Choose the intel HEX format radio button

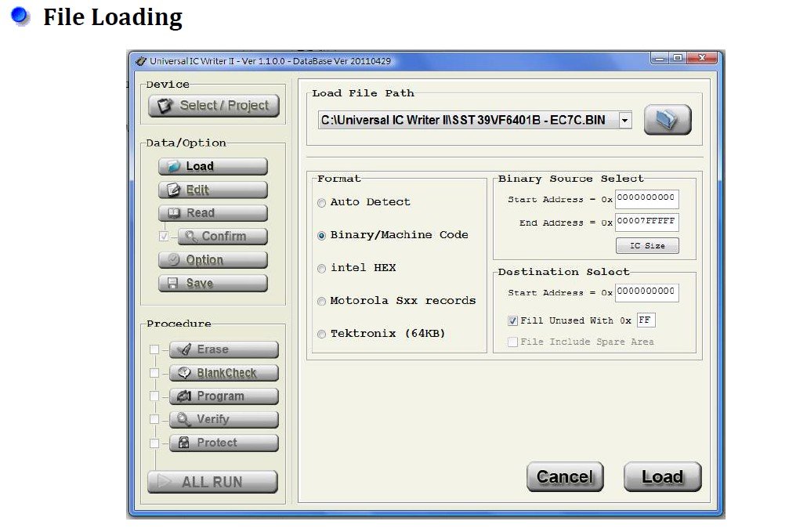coord(321,269)
